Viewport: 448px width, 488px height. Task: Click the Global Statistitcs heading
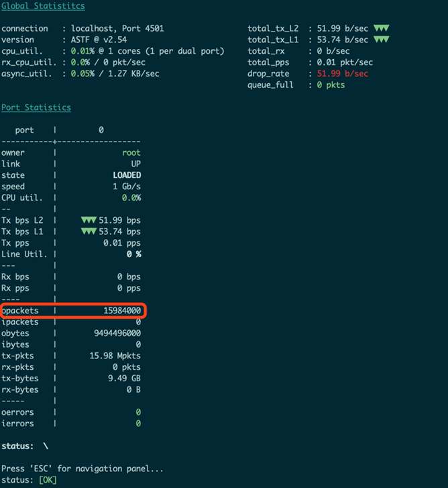click(x=43, y=6)
